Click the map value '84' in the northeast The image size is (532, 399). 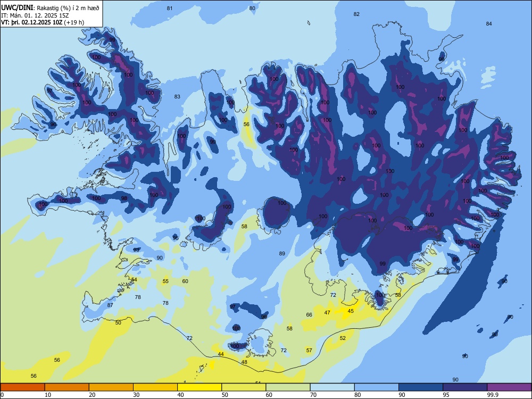click(488, 23)
